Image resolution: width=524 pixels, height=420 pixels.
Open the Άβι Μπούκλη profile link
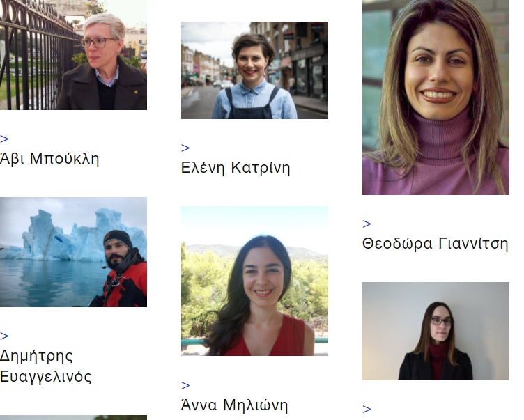pyautogui.click(x=49, y=158)
